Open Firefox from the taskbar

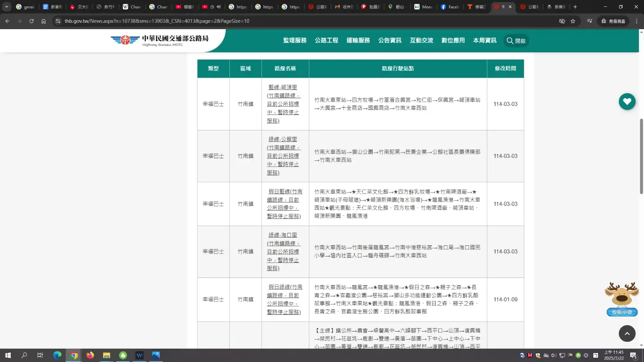click(x=90, y=355)
